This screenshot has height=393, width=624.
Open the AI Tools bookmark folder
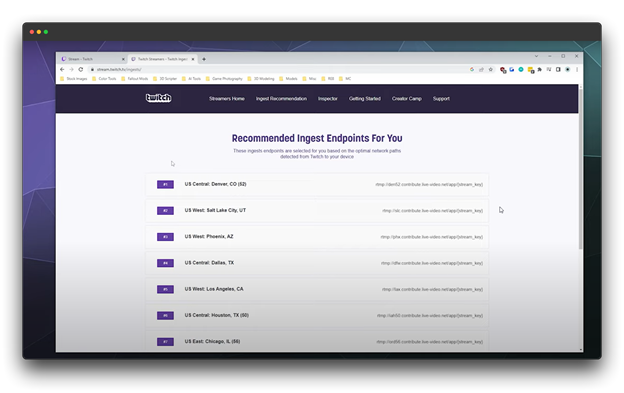[x=191, y=79]
